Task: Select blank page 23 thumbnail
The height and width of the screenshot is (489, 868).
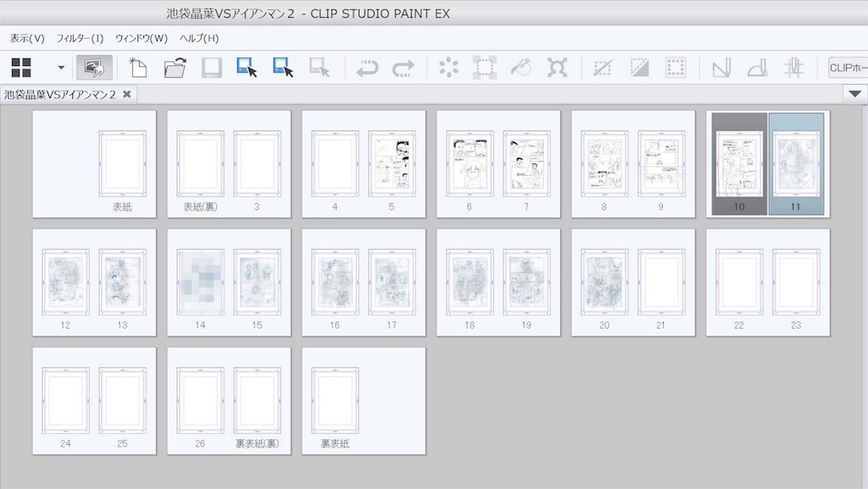Action: coord(796,283)
